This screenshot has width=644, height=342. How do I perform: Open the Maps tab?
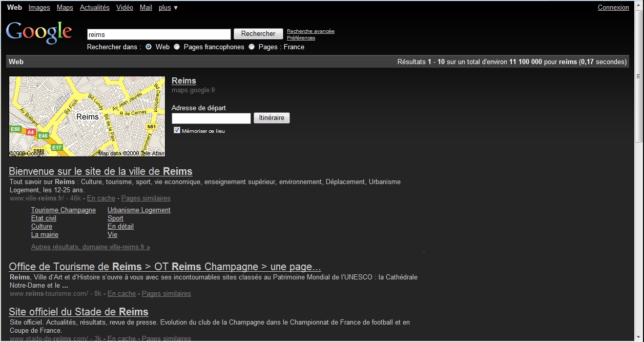pos(65,8)
